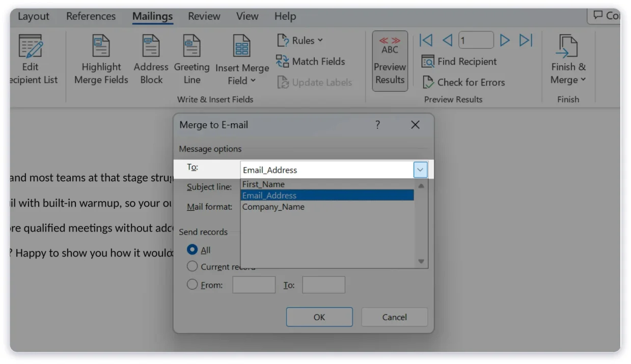Select the Current record radio button
The image size is (631, 364).
192,266
